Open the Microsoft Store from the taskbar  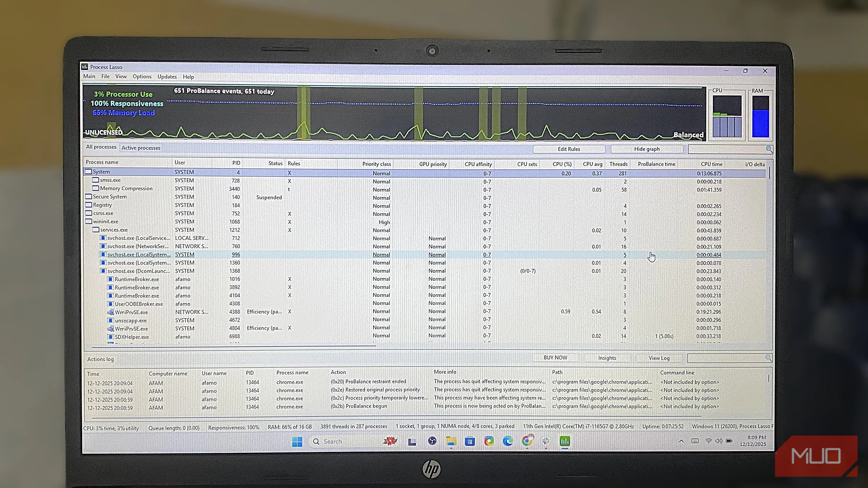pyautogui.click(x=470, y=441)
